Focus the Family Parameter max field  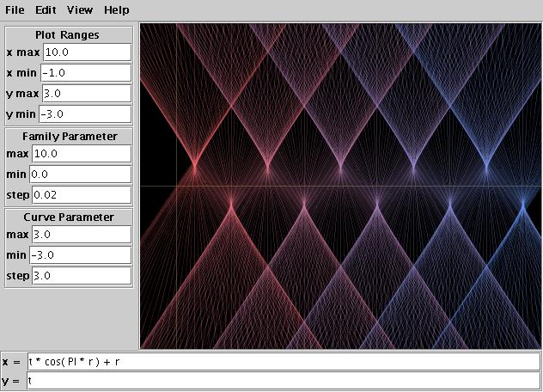(80, 154)
